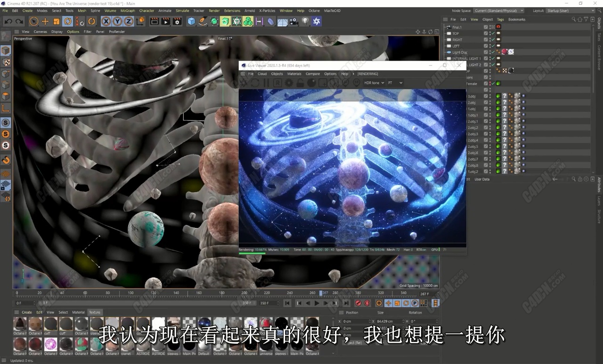Select final.1 object in Object Manager
Image resolution: width=603 pixels, height=364 pixels.
click(x=457, y=27)
